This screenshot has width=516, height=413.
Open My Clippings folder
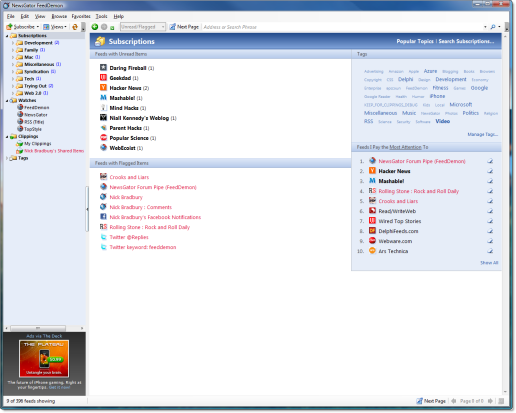[34, 143]
